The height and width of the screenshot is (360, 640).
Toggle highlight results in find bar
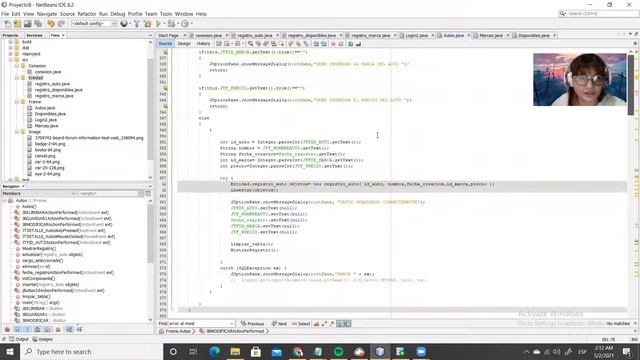tap(340, 324)
